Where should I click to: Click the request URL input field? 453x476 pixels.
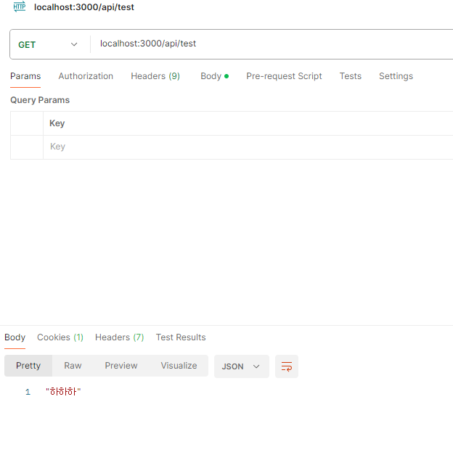(273, 44)
